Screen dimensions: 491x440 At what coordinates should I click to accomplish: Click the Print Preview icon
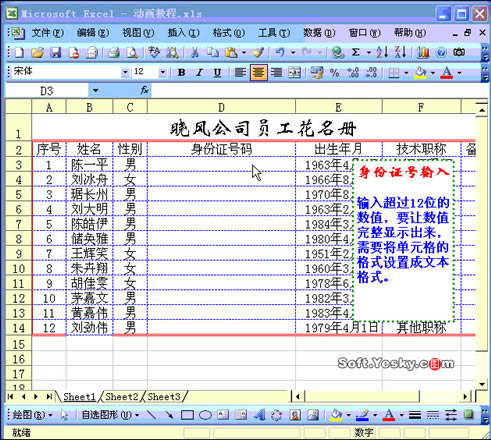click(x=132, y=52)
